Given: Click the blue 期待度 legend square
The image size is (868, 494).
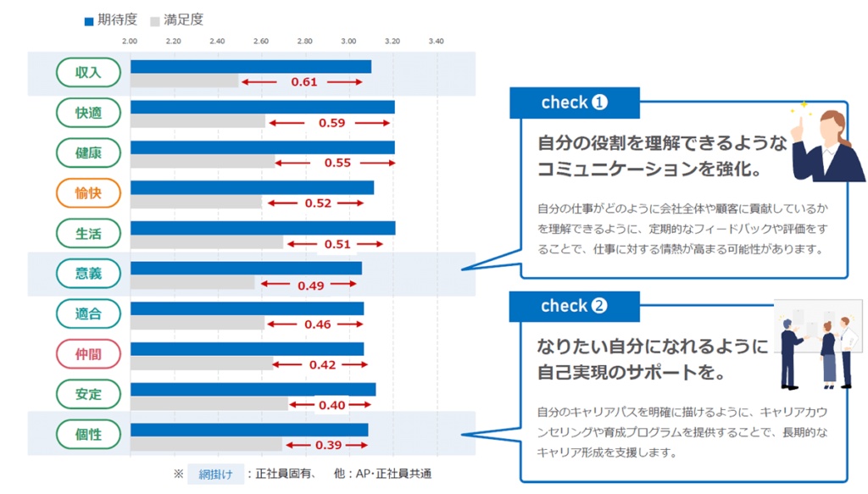Looking at the screenshot, I should pyautogui.click(x=89, y=20).
